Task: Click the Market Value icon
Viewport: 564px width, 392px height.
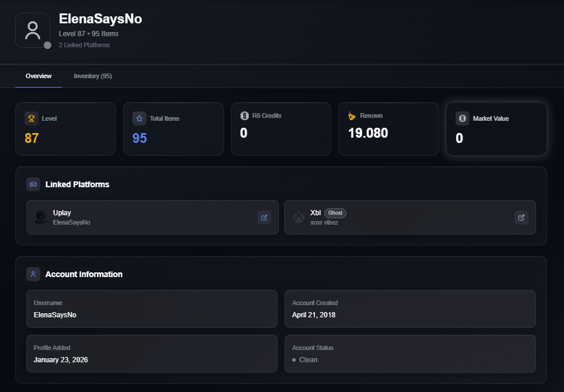Action: click(x=463, y=118)
